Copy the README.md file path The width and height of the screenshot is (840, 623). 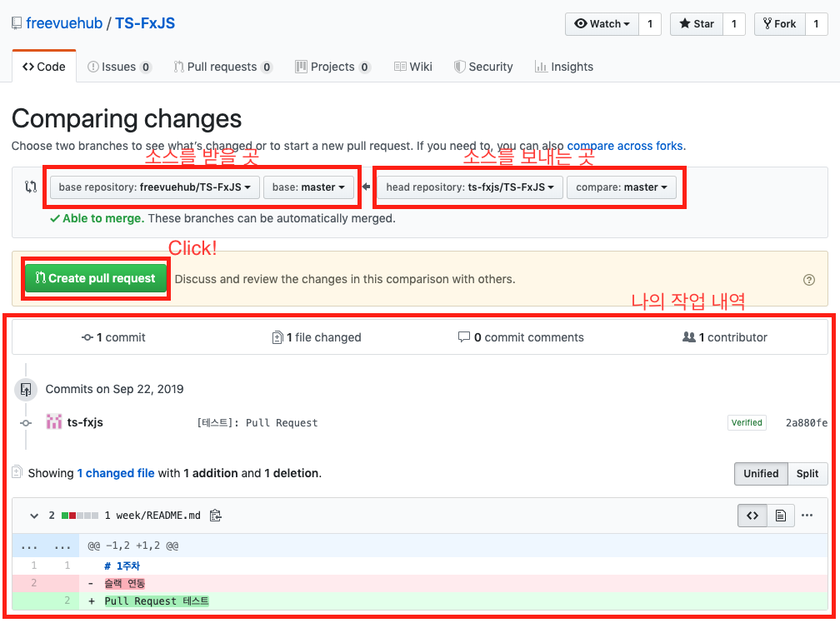215,516
